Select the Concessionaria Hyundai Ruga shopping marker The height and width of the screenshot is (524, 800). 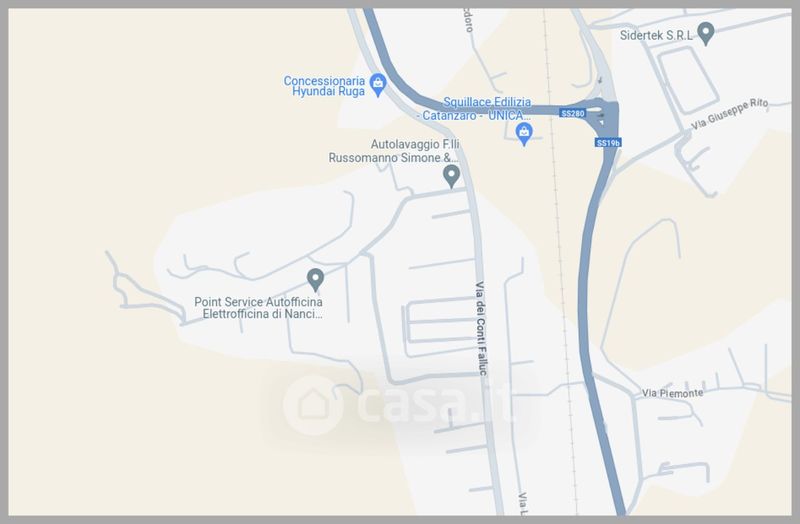coord(378,84)
